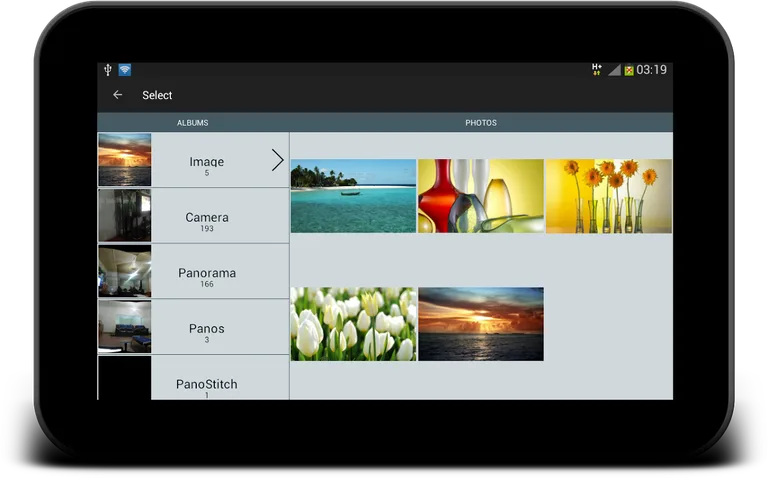Select the Image album sunset thumbnail
The height and width of the screenshot is (478, 768).
pos(125,160)
